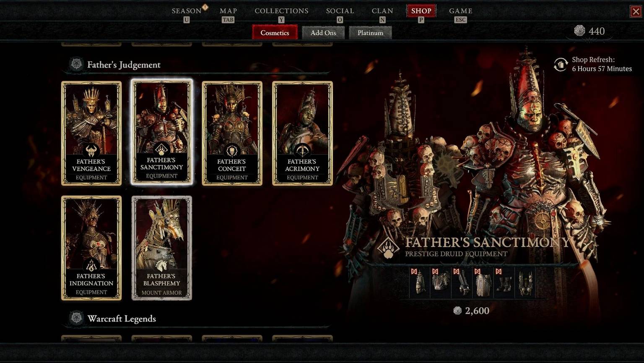Viewport: 644px width, 363px height.
Task: Close the shop with the red X
Action: point(636,11)
